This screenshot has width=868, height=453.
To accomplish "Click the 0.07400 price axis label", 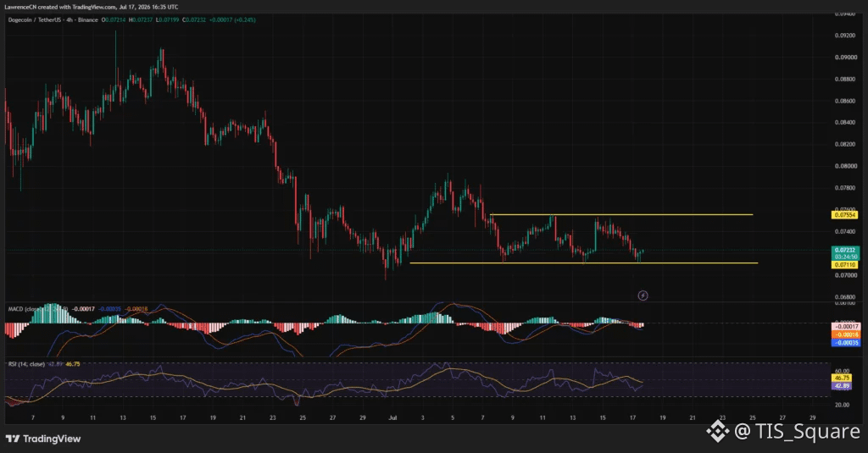I will coord(845,232).
